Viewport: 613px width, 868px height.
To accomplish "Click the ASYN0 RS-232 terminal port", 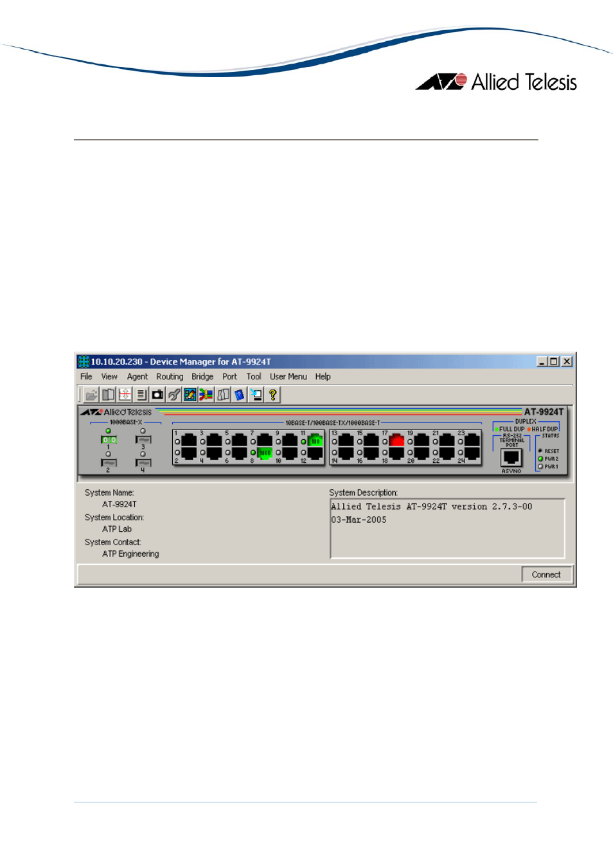I will coord(511,457).
